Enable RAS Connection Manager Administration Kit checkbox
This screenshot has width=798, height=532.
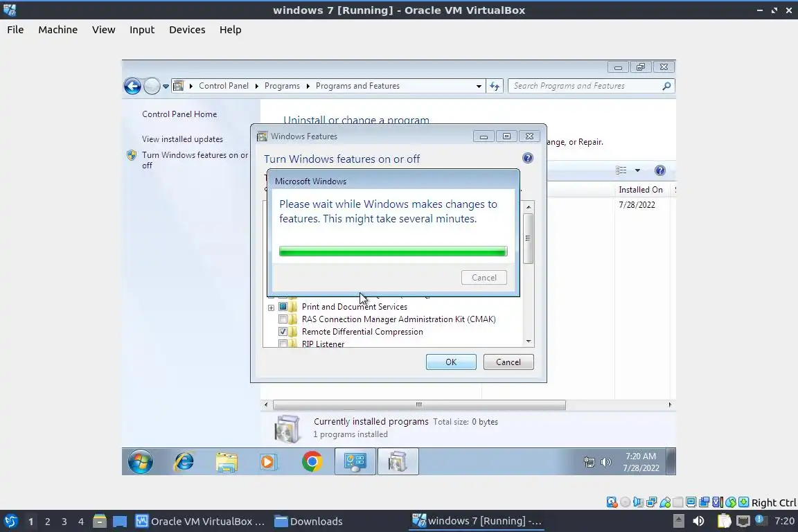click(x=283, y=319)
